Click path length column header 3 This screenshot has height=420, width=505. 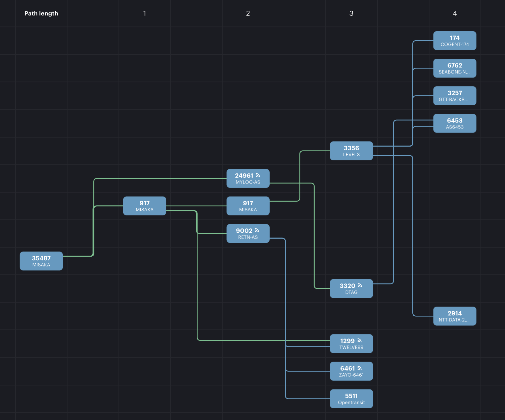coord(351,13)
